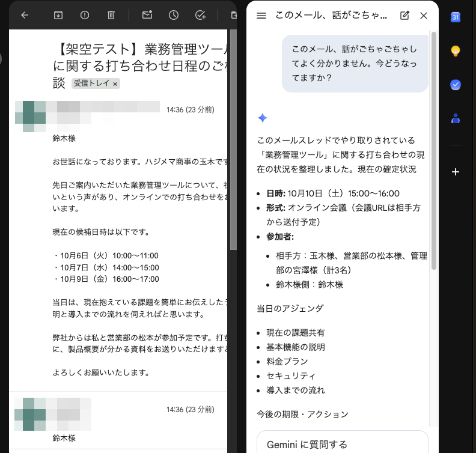This screenshot has width=476, height=453.
Task: Get add-ons with plus icon
Action: coord(456,172)
